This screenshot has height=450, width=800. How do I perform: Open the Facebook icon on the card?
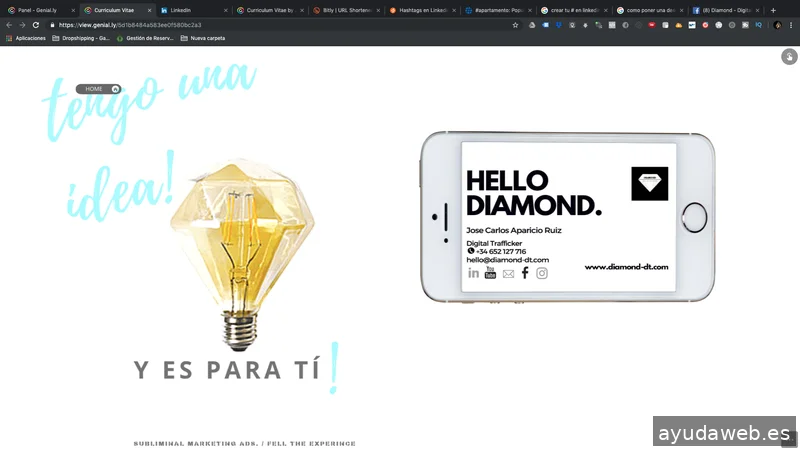tap(525, 273)
